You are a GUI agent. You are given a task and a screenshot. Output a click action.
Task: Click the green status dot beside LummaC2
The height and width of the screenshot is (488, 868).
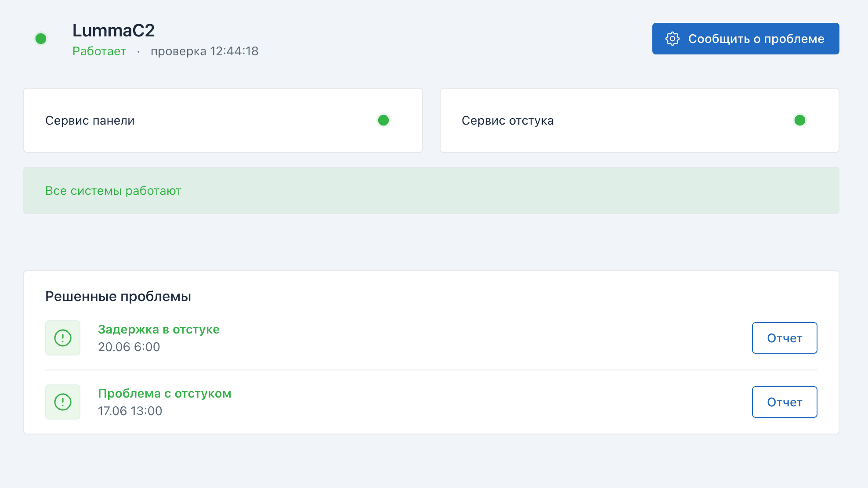coord(41,39)
